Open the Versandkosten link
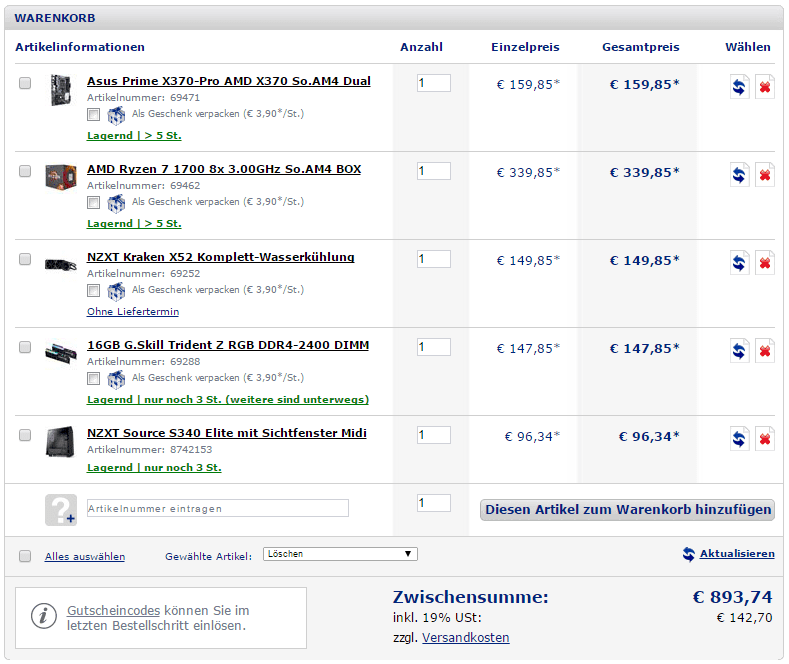789x664 pixels. coord(465,637)
